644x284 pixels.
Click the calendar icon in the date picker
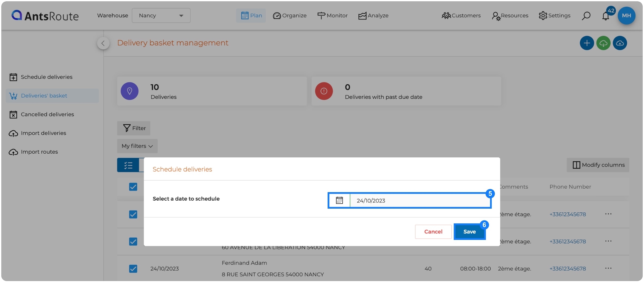[x=339, y=200]
